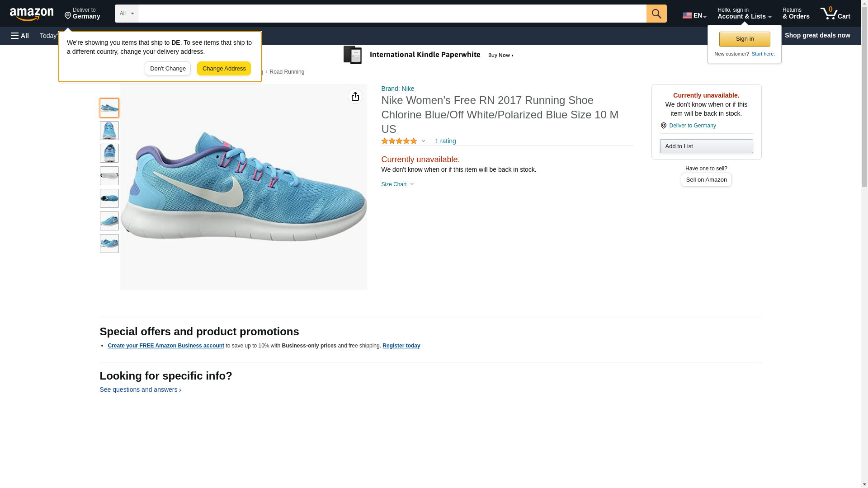This screenshot has height=488, width=868.
Task: Click the search magnifier Go button
Action: click(656, 14)
